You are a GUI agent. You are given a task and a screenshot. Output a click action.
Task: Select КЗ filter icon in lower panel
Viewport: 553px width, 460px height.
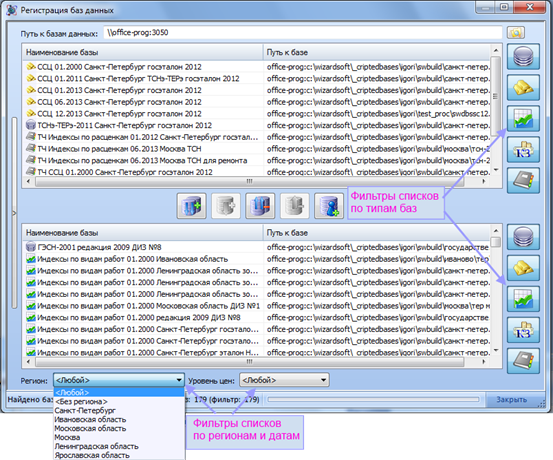[x=523, y=330]
